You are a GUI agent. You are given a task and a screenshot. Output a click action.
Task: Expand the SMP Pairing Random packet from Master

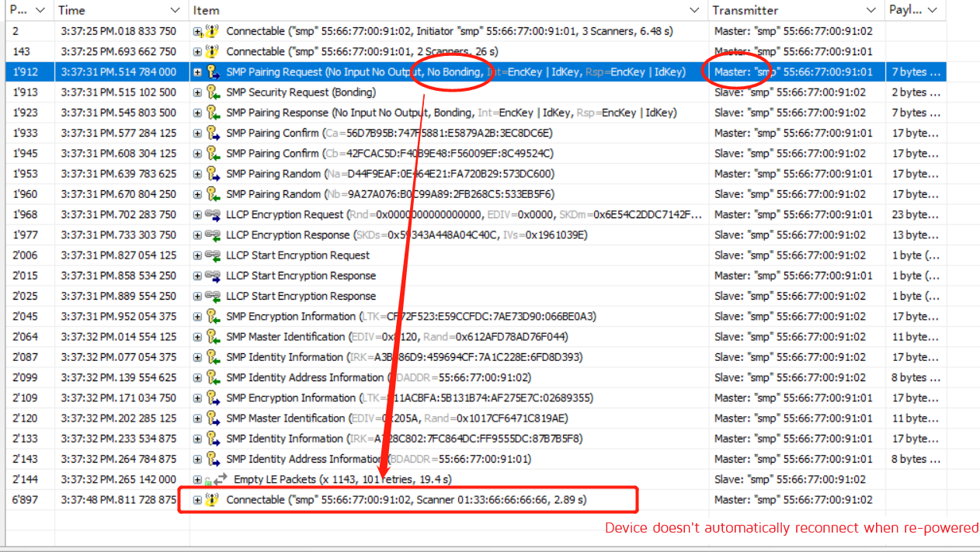pos(196,173)
